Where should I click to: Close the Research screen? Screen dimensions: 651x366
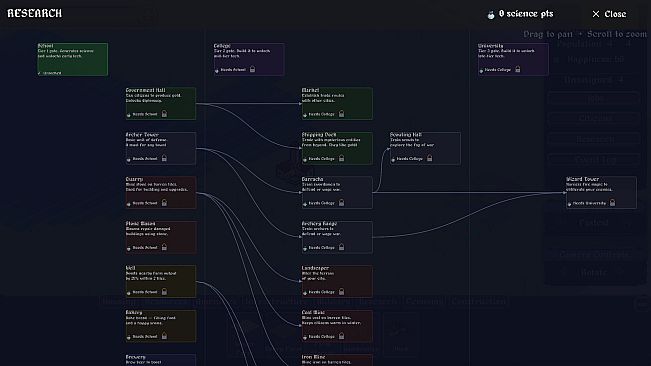[x=609, y=14]
